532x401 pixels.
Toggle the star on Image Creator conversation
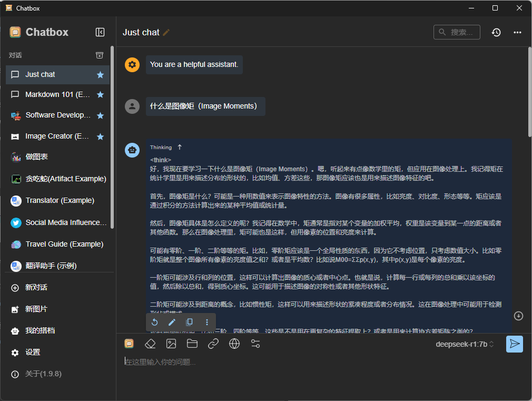tap(100, 136)
